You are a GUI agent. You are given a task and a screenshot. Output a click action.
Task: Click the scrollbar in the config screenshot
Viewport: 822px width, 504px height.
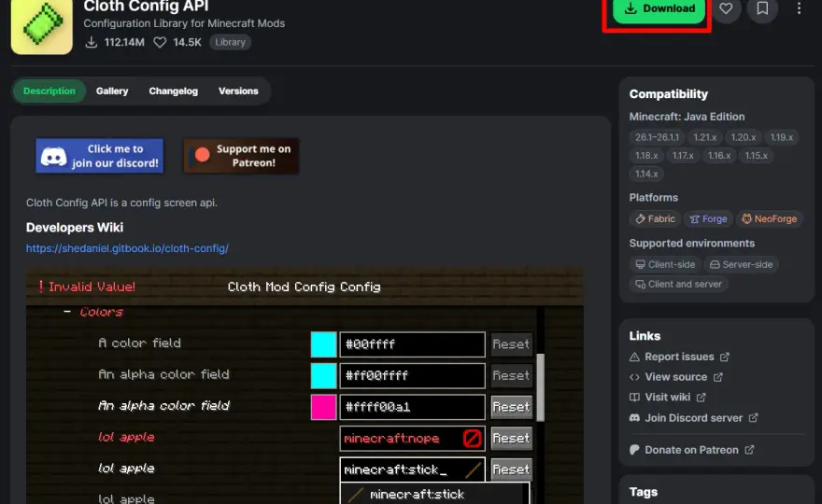pos(540,387)
